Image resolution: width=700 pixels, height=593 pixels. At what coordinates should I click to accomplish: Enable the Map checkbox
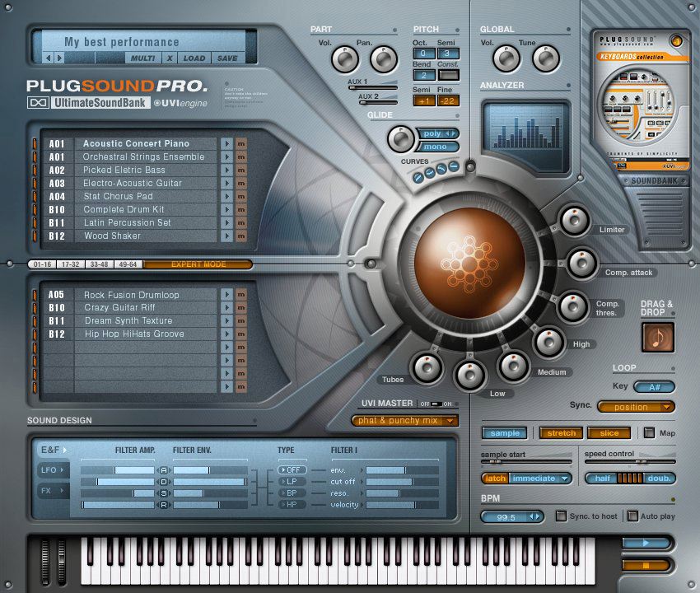point(649,432)
